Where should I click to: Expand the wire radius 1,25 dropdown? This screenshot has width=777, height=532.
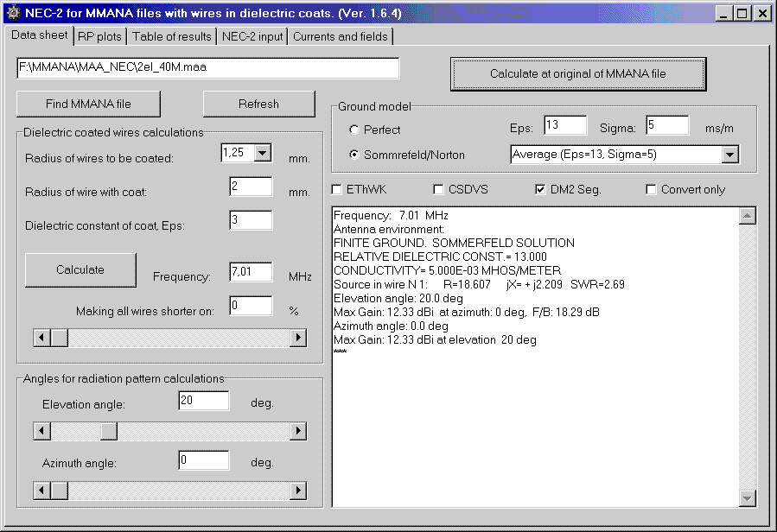tap(263, 154)
